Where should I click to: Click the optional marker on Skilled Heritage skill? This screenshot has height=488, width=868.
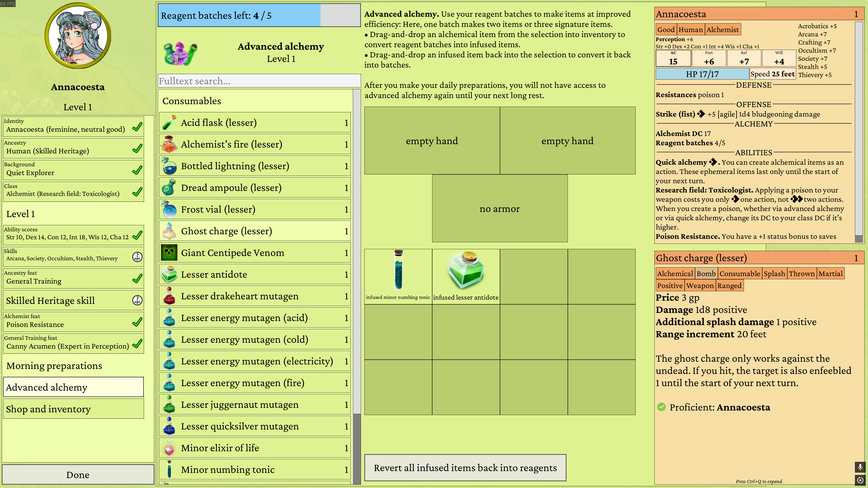137,300
